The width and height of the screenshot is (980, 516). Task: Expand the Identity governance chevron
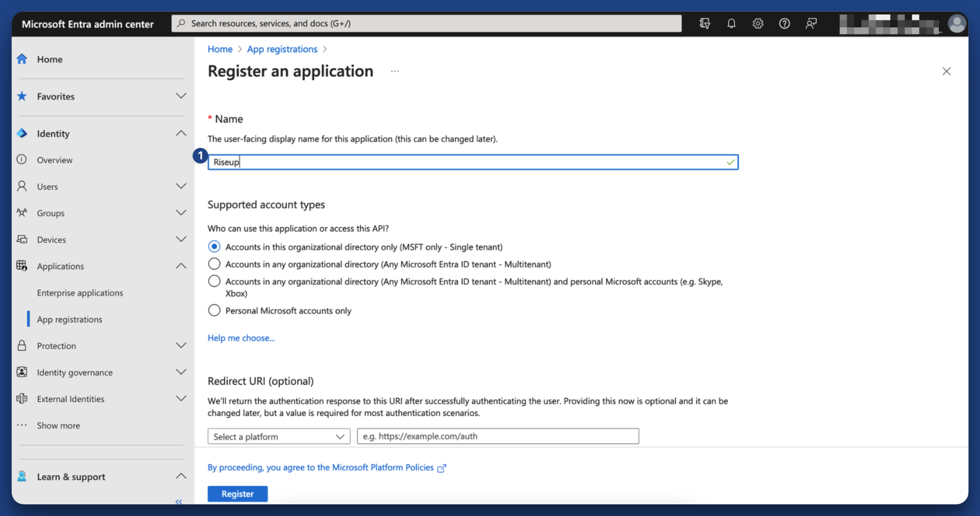pyautogui.click(x=181, y=371)
